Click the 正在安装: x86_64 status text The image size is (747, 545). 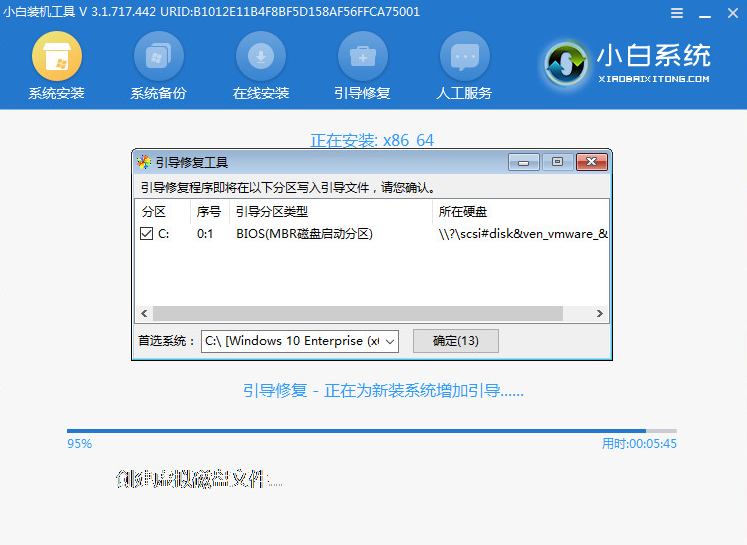coord(372,141)
